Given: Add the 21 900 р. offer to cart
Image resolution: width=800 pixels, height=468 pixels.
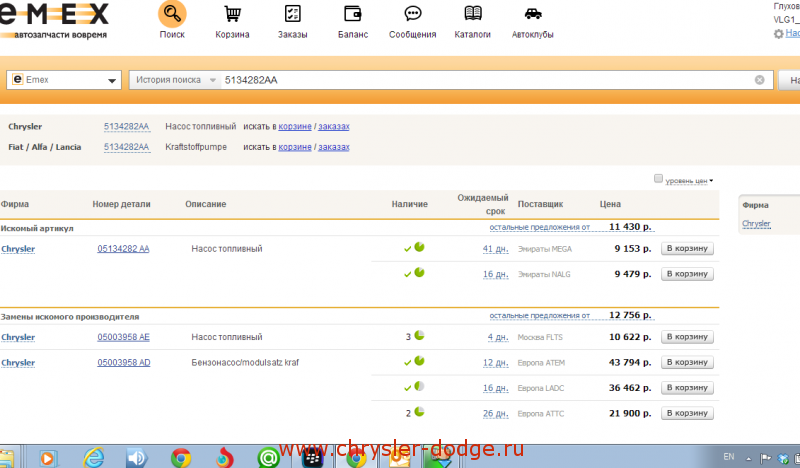Looking at the screenshot, I should click(687, 413).
